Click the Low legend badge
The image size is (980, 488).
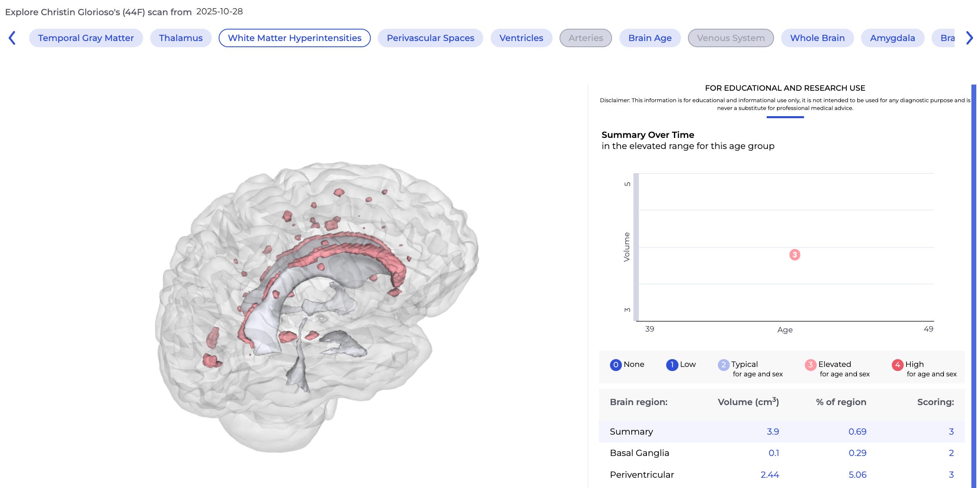point(672,365)
